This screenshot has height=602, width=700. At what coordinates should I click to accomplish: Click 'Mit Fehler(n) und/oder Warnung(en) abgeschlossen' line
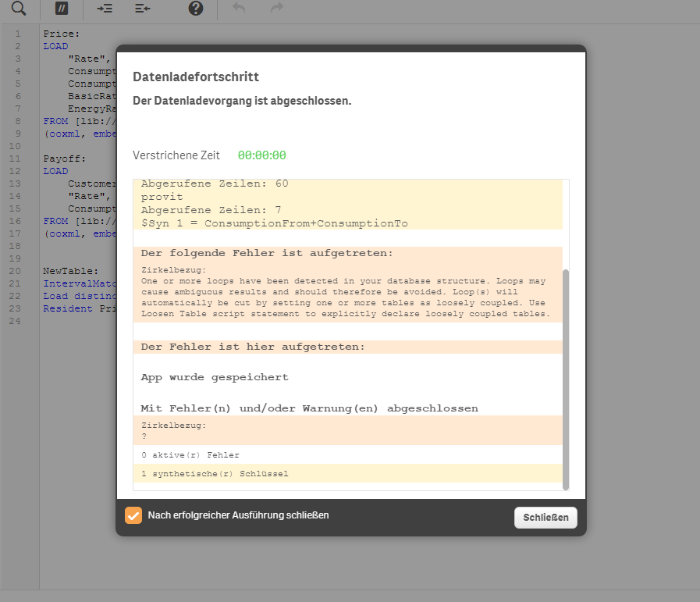point(309,408)
